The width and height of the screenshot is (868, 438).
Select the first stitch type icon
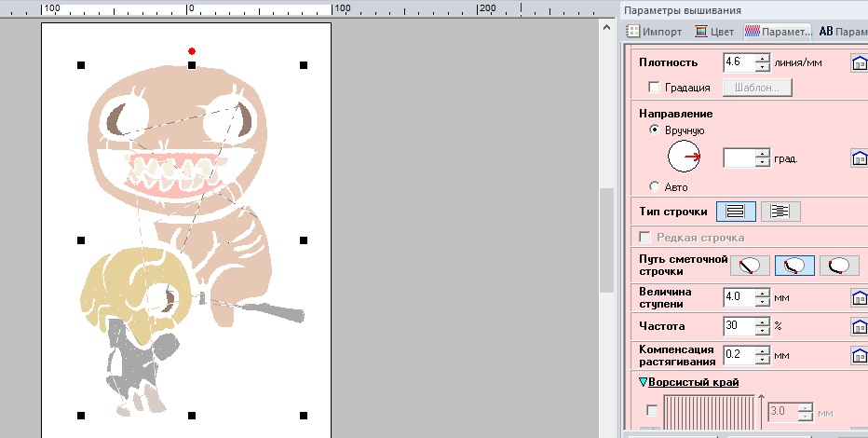pyautogui.click(x=735, y=212)
